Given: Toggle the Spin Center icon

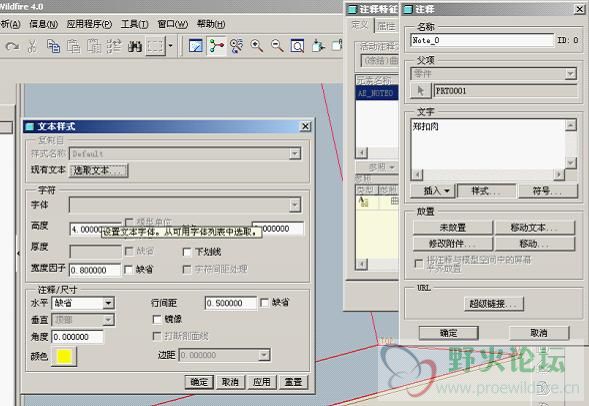Looking at the screenshot, I should 217,46.
